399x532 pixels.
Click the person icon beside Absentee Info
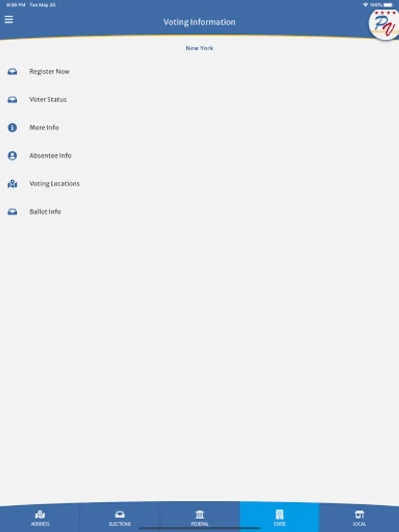click(x=12, y=155)
